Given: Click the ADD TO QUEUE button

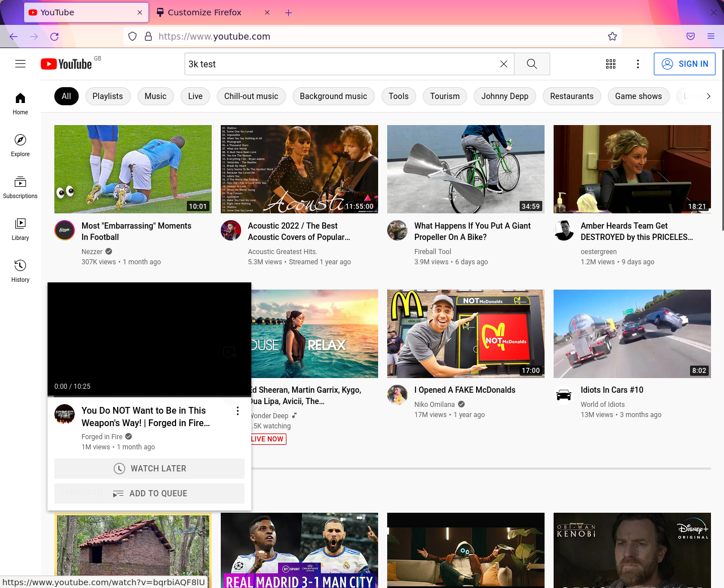Looking at the screenshot, I should point(149,493).
